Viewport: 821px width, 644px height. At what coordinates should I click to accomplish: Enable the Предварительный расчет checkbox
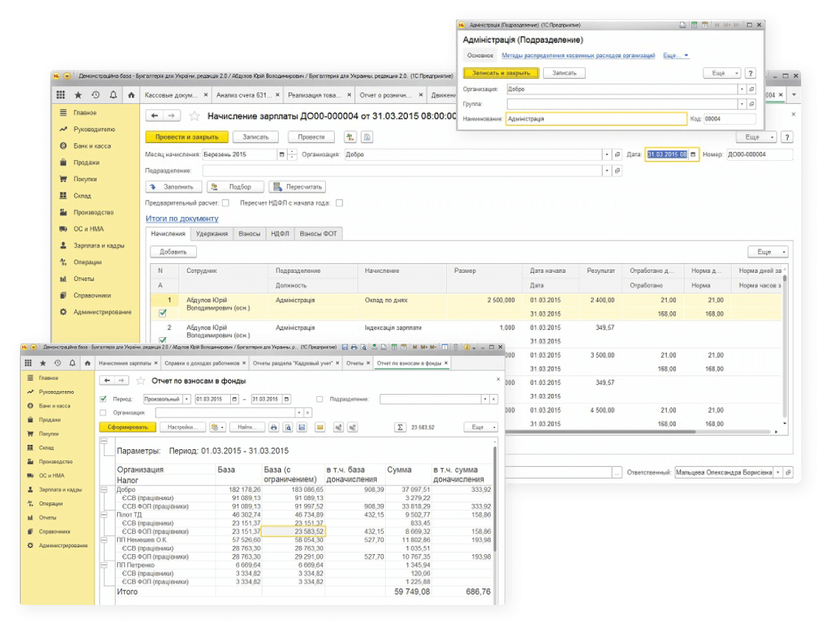pos(226,203)
